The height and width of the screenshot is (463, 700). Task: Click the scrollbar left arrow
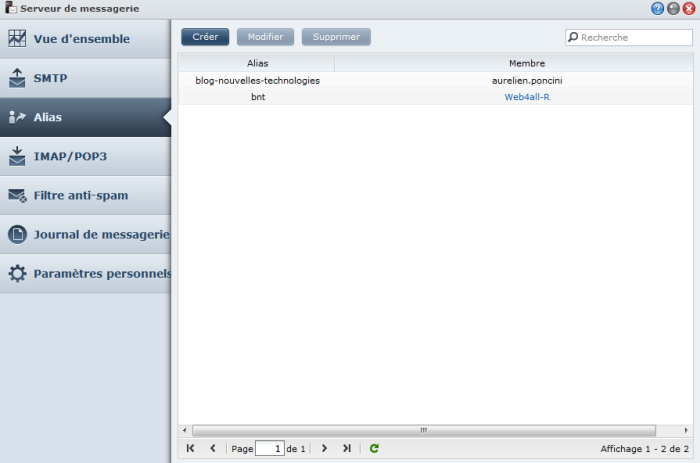point(184,430)
